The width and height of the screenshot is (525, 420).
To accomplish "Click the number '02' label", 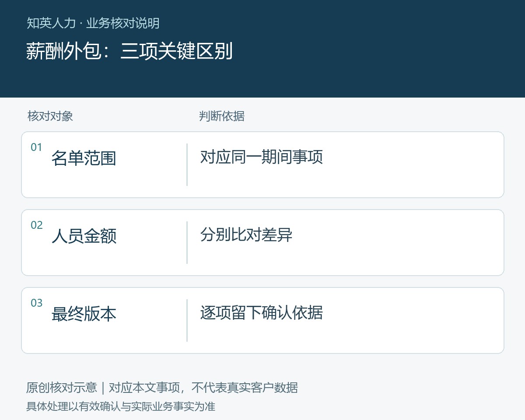I will coord(36,225).
